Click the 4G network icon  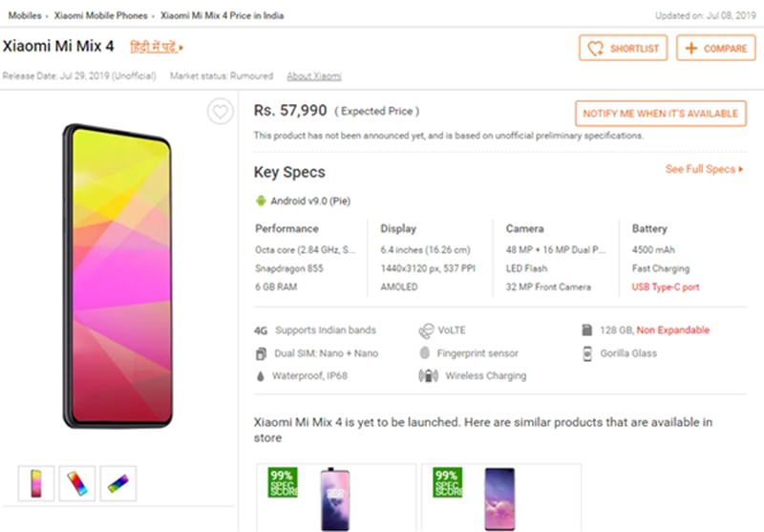click(260, 330)
